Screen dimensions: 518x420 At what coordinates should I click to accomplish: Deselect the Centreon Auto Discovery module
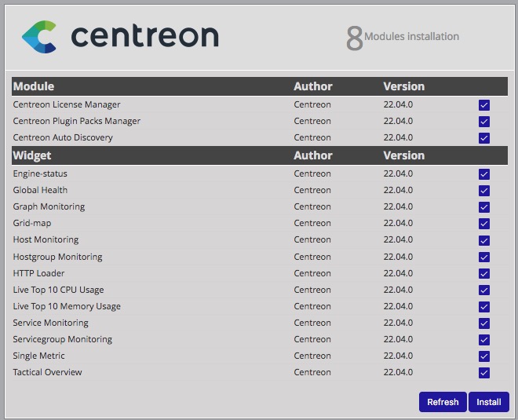click(484, 138)
